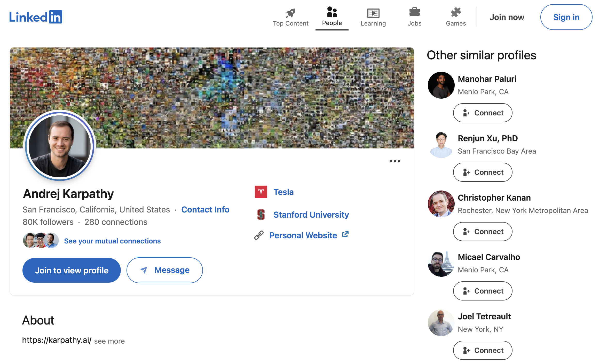Open the Contact Info link
The height and width of the screenshot is (364, 615).
tap(205, 209)
